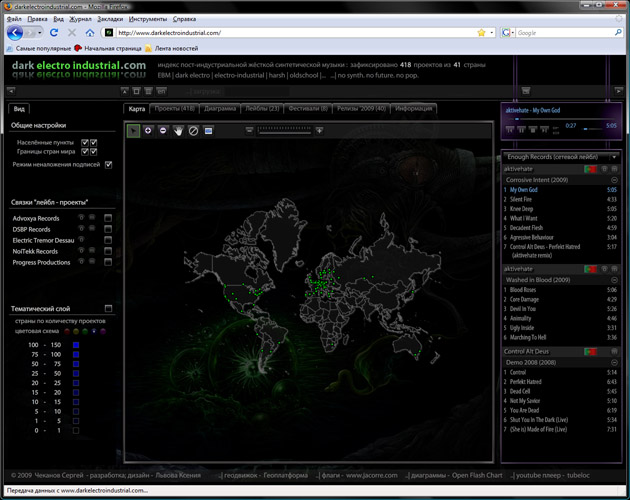
Task: Click the Google search input field
Action: pyautogui.click(x=565, y=33)
